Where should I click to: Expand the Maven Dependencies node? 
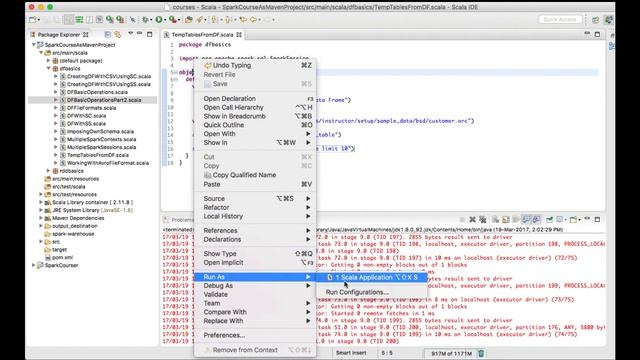pos(41,218)
